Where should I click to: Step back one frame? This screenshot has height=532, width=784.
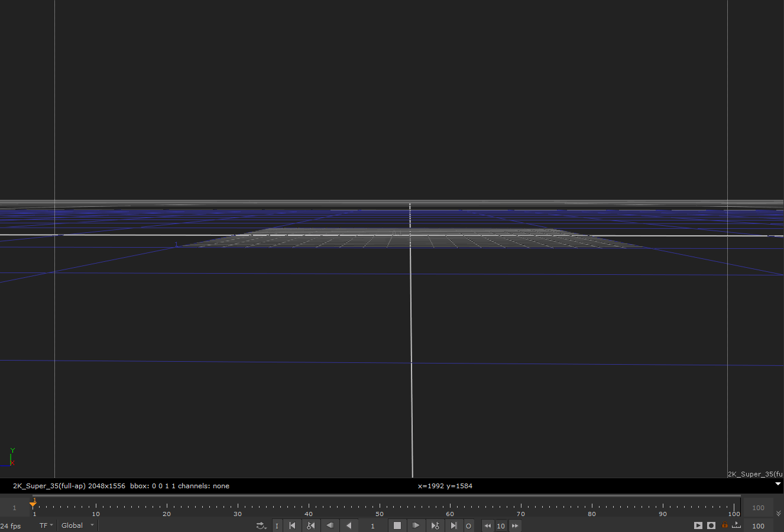point(330,525)
